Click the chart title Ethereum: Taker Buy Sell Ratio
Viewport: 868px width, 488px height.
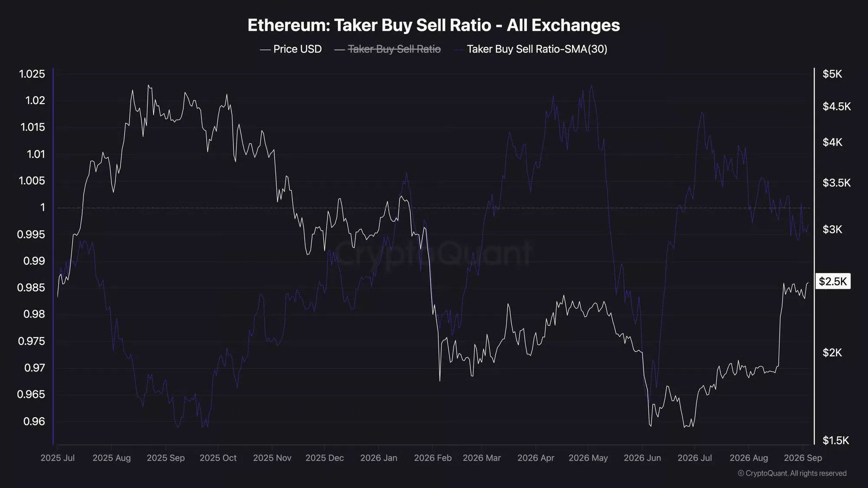point(369,25)
